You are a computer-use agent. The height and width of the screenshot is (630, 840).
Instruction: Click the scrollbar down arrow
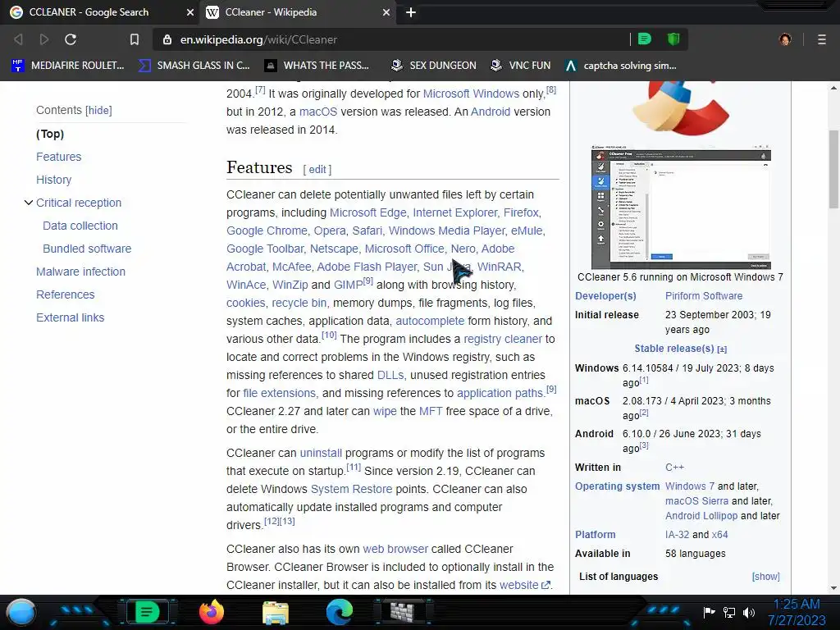pyautogui.click(x=833, y=588)
